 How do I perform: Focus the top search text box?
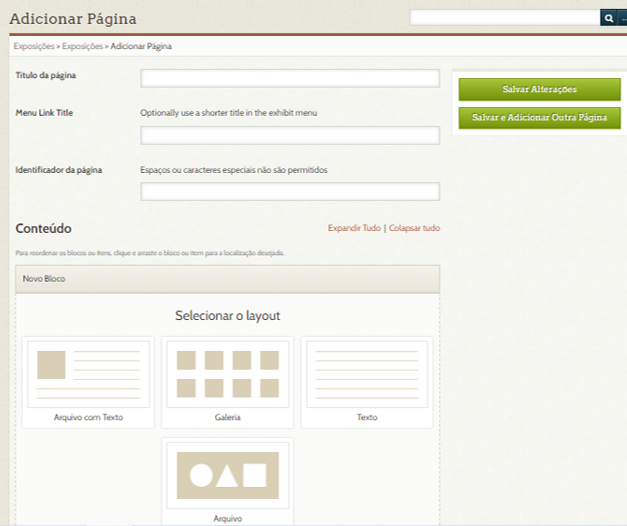pos(504,18)
